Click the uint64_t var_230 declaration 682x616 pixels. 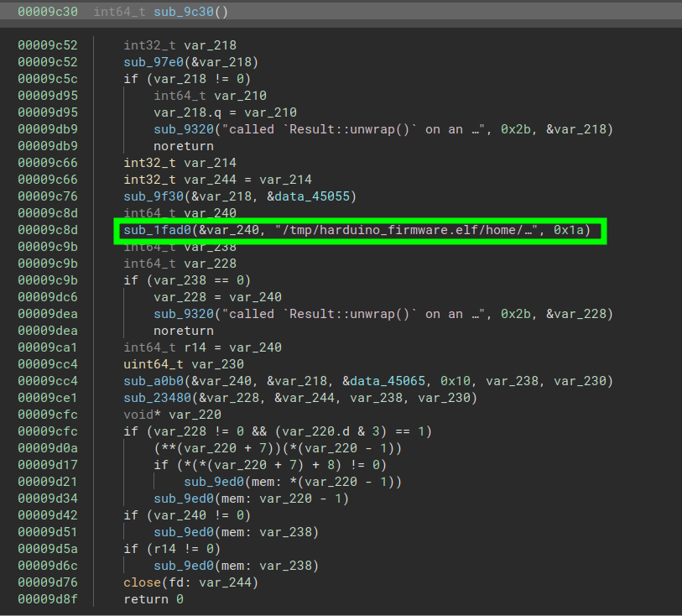[x=184, y=364]
